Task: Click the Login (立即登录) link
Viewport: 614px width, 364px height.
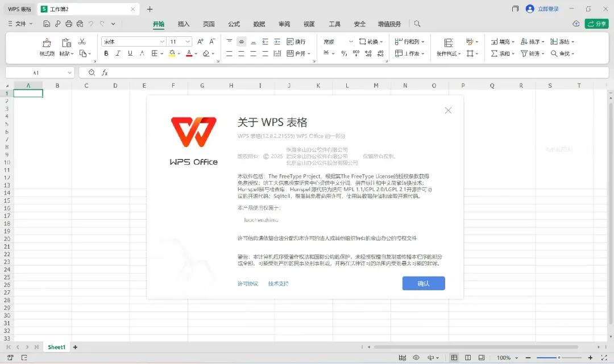Action: click(x=548, y=9)
